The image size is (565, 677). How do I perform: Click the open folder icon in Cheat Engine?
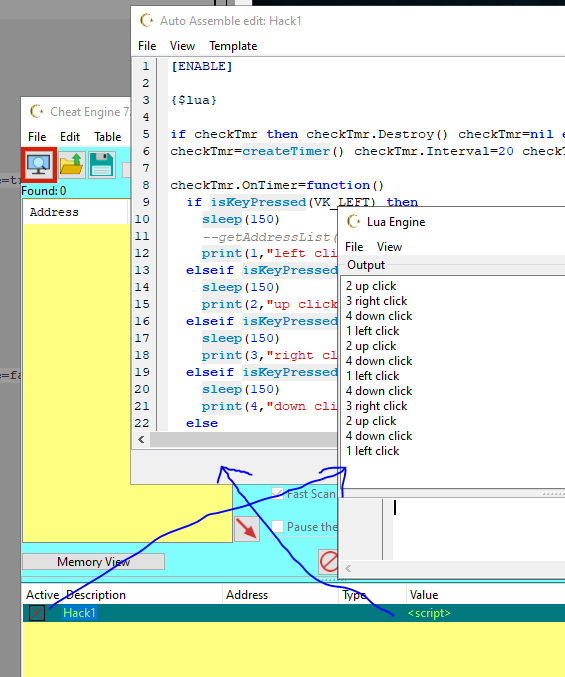pos(71,165)
